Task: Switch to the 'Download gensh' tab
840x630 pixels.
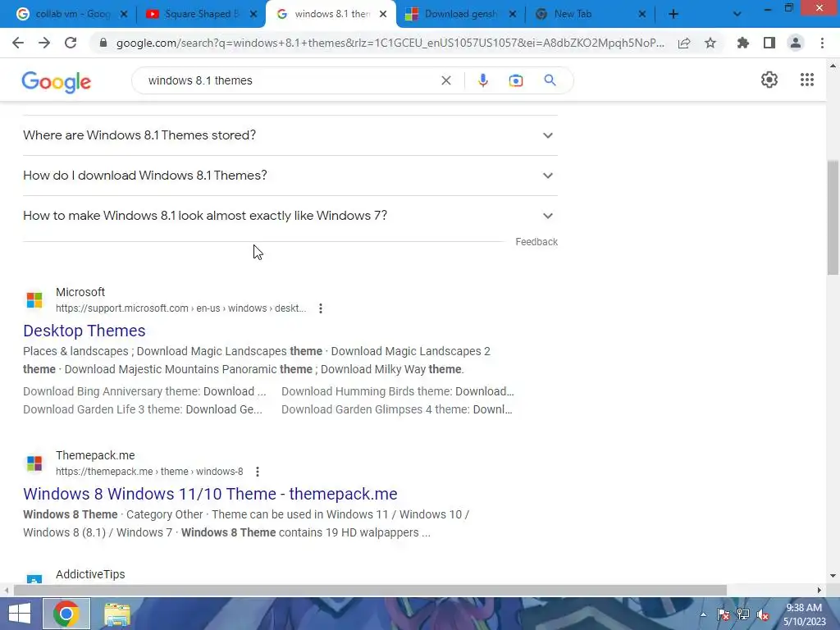Action: pos(459,14)
